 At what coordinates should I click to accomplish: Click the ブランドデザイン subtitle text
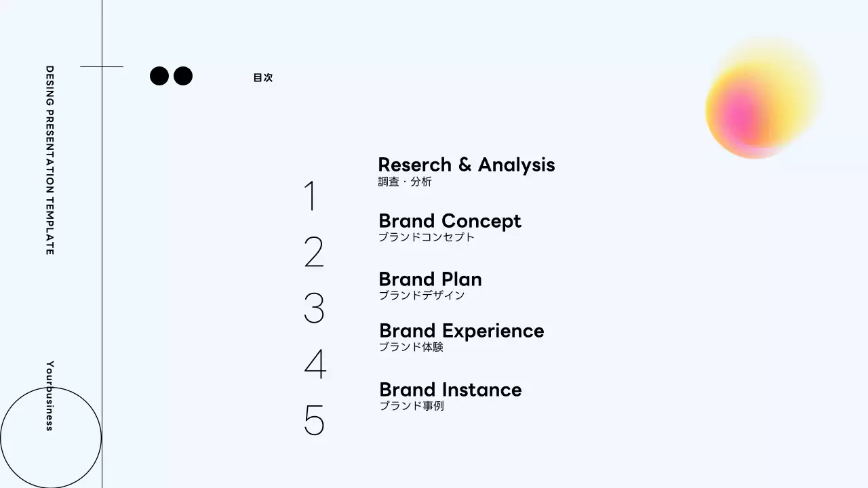coord(422,296)
